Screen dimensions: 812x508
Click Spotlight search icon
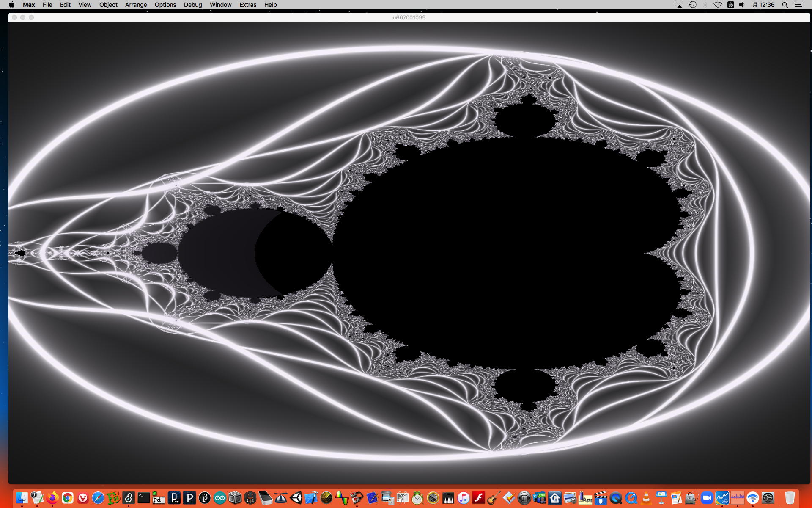tap(785, 5)
